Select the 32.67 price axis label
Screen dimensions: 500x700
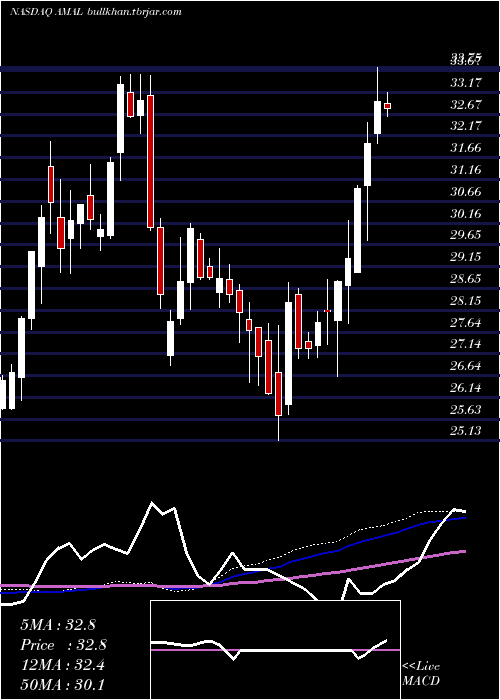pyautogui.click(x=466, y=105)
